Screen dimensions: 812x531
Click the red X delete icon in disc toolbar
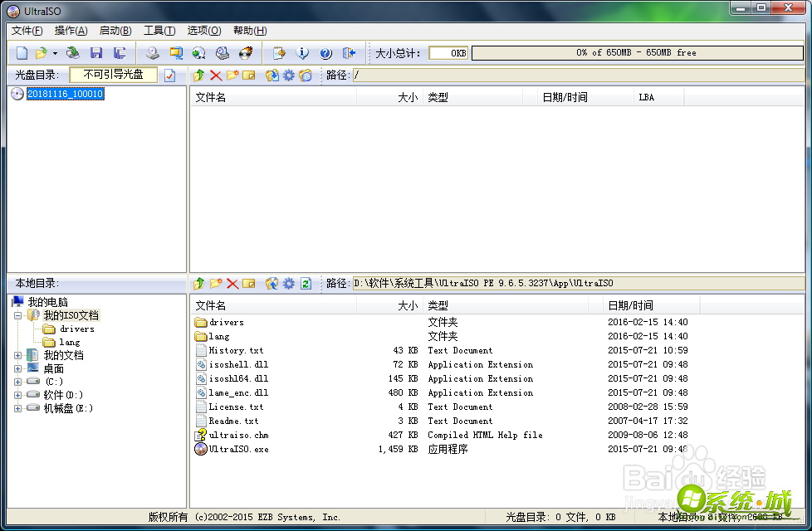(x=215, y=74)
